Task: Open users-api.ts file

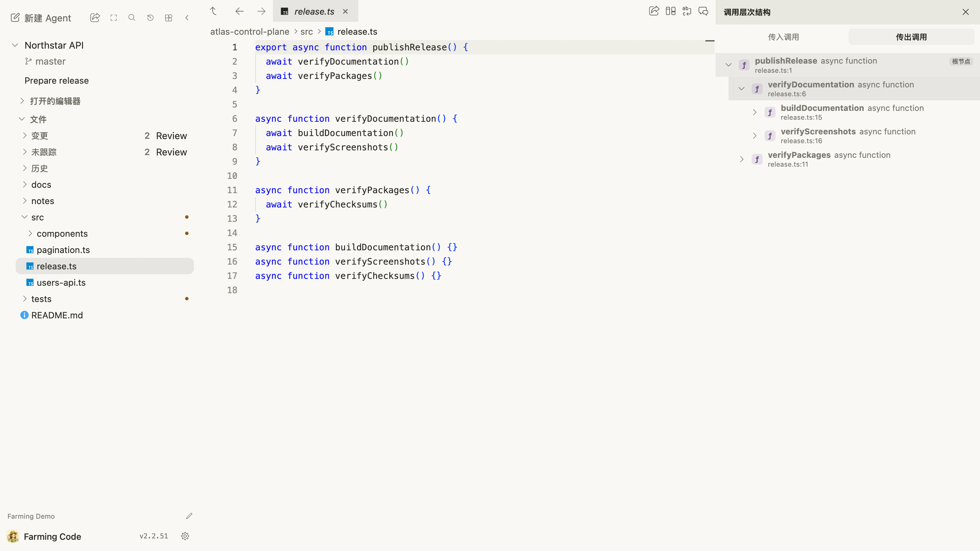Action: (61, 283)
